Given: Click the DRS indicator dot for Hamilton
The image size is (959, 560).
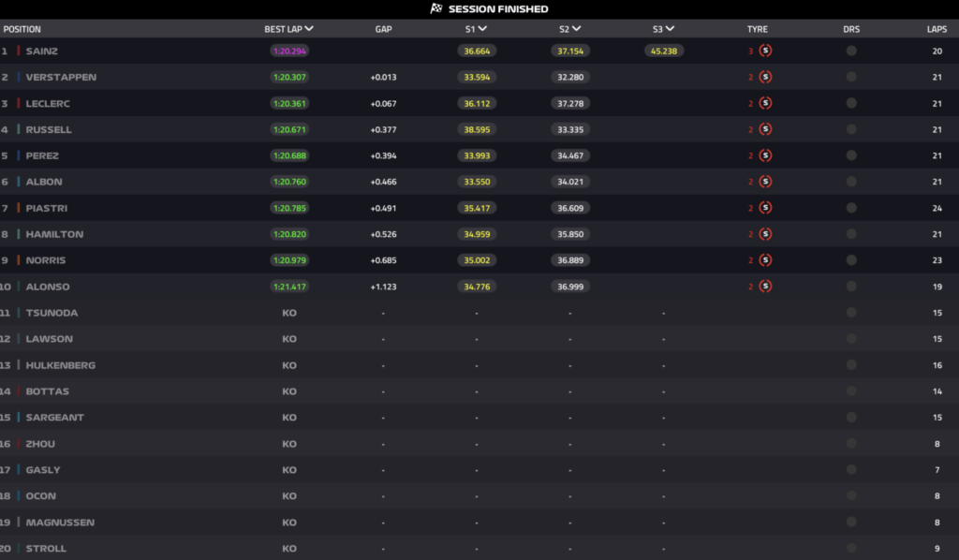Looking at the screenshot, I should tap(851, 234).
